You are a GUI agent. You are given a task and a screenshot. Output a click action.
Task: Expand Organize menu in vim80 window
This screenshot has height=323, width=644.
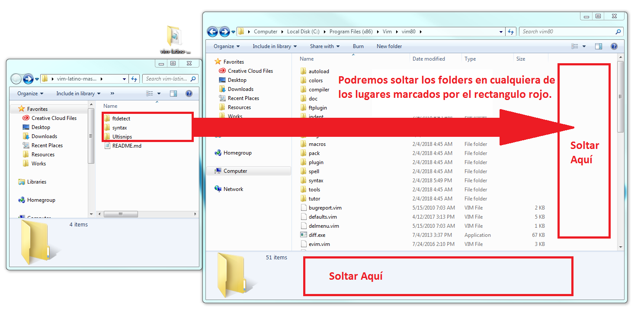pyautogui.click(x=227, y=46)
